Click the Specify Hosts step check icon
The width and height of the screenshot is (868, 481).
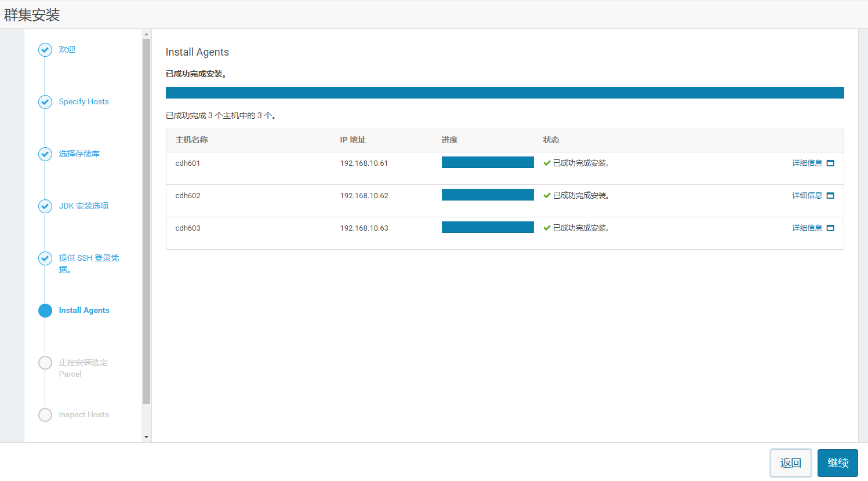(45, 102)
